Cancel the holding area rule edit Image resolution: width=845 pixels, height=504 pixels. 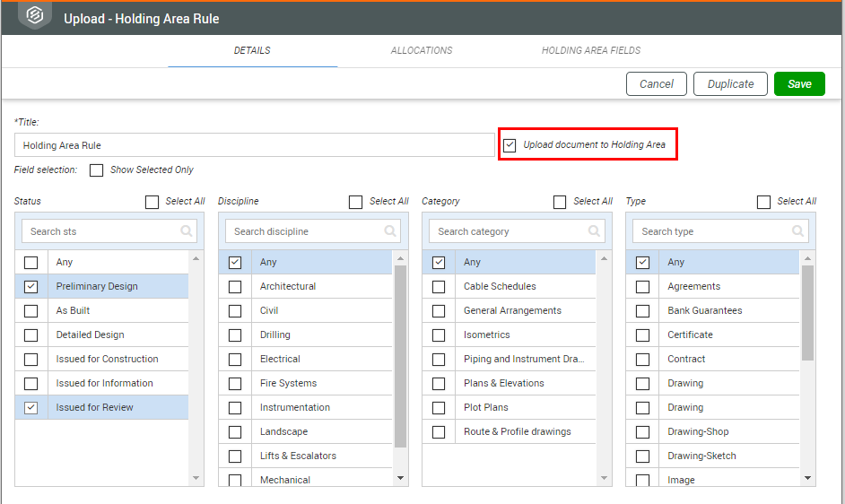pos(656,84)
